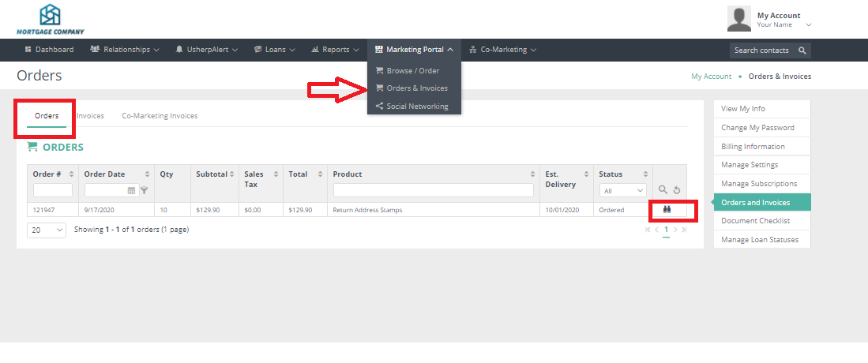Viewport: 868px width, 363px height.
Task: Switch to the Invoices tab
Action: coord(90,116)
